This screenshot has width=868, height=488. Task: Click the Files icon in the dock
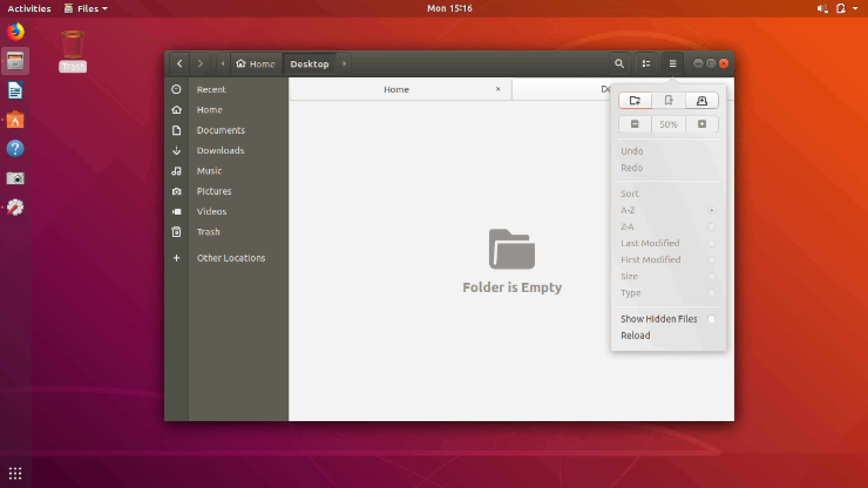click(x=15, y=61)
